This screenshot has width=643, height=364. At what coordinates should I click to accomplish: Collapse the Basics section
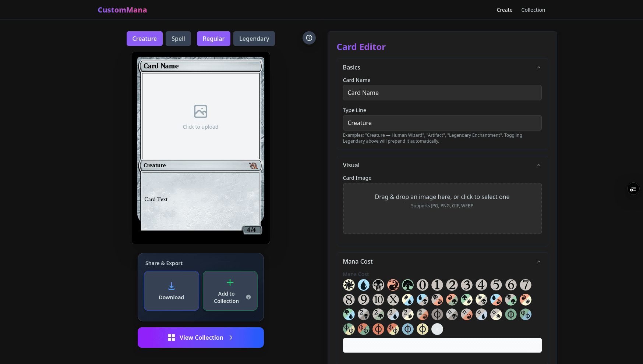tap(538, 67)
